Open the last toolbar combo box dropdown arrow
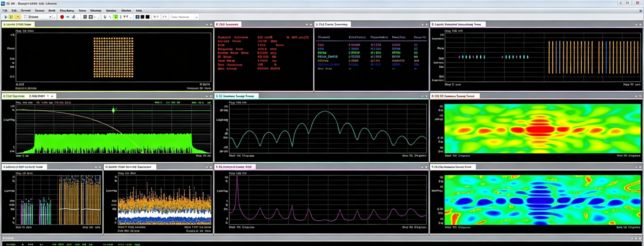Viewport: 644px width, 246px height. point(197,17)
